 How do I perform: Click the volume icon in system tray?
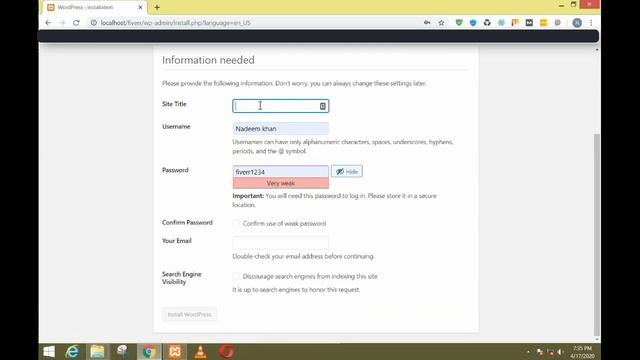[560, 352]
